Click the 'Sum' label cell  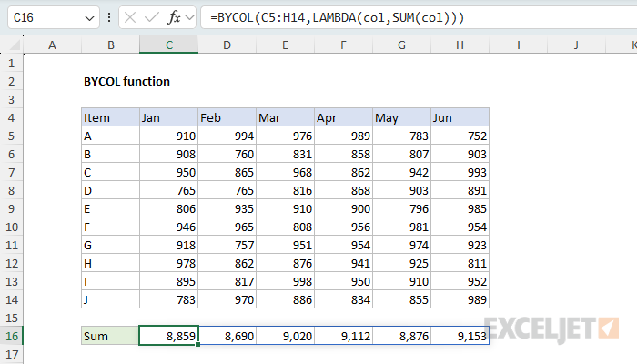pyautogui.click(x=110, y=337)
